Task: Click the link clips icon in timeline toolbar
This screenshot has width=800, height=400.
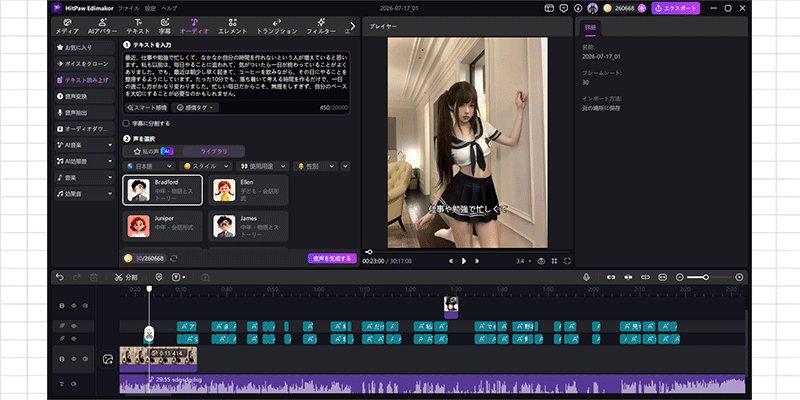Action: pyautogui.click(x=611, y=277)
